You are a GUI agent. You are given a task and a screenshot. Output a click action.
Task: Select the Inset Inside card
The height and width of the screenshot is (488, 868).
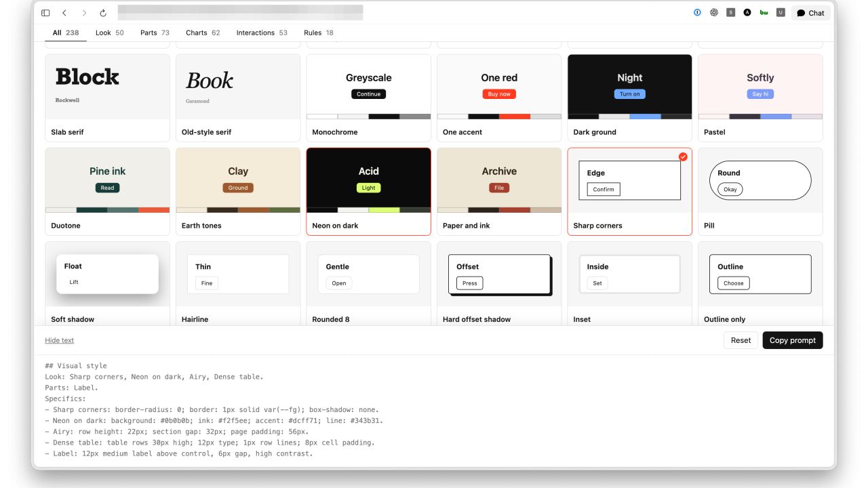point(629,284)
